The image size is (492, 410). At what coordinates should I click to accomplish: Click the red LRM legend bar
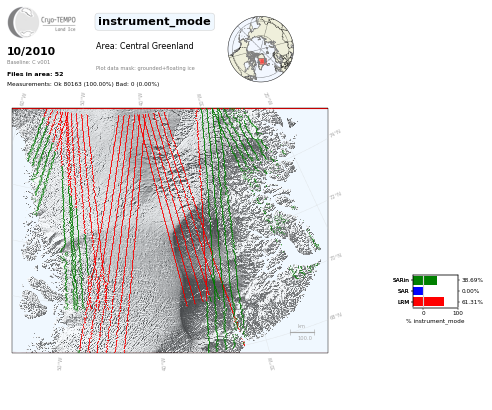point(429,302)
